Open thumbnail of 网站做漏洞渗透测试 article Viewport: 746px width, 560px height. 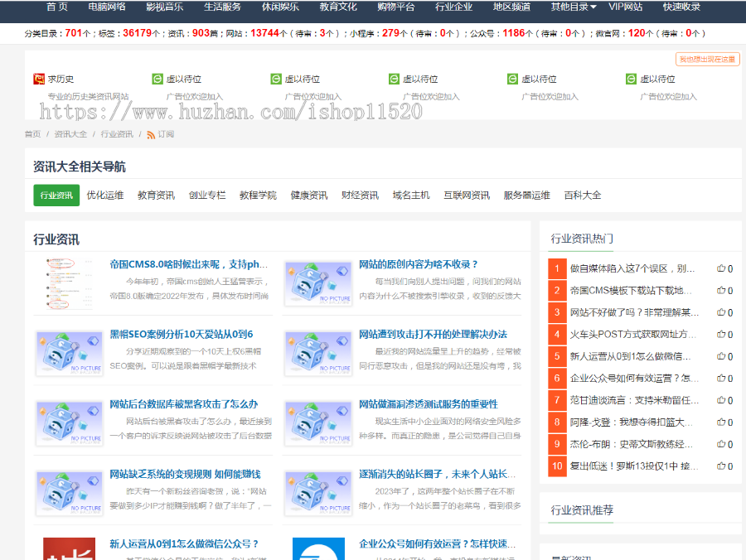pos(318,423)
